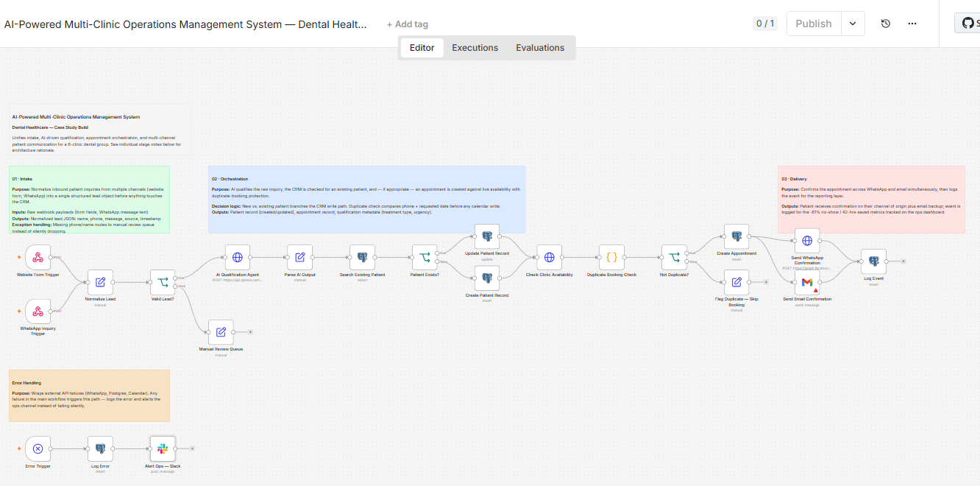Image resolution: width=980 pixels, height=486 pixels.
Task: Open the Parse AI Output node
Action: (299, 258)
